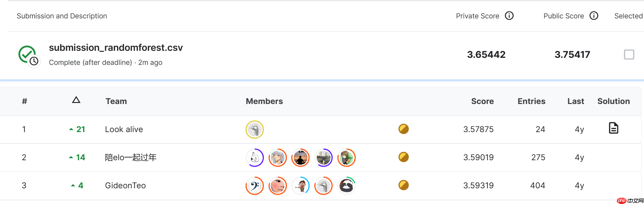Click the clock overlay on the submission status icon

point(34,62)
